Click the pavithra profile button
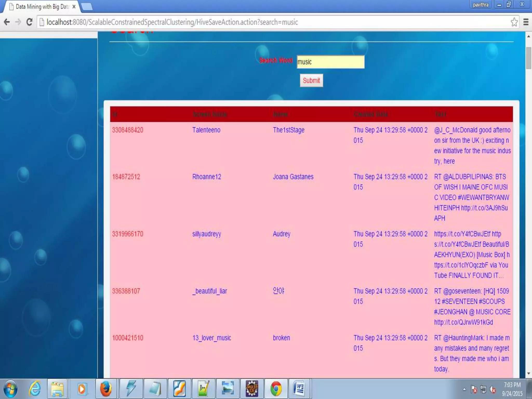This screenshot has height=399, width=532. pyautogui.click(x=480, y=5)
